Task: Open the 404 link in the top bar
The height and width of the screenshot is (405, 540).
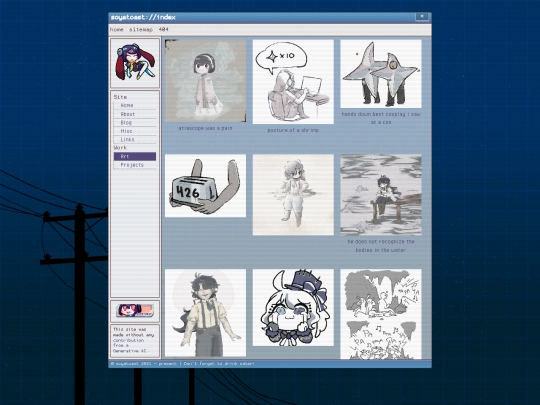Action: click(164, 30)
